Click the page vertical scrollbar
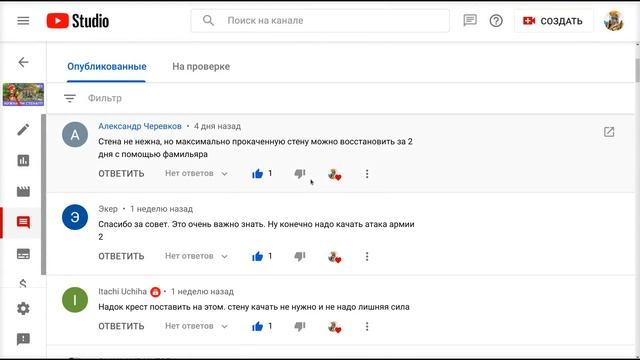This screenshot has width=640, height=360. (638, 70)
